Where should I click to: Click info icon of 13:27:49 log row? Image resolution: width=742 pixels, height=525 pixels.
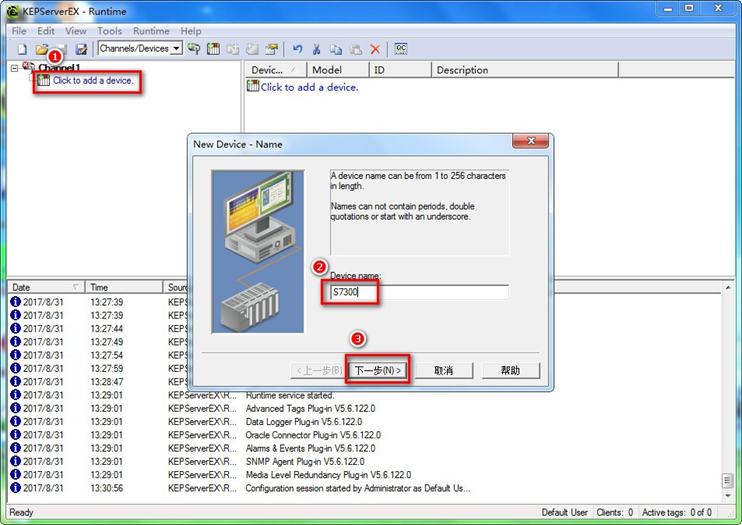click(15, 341)
